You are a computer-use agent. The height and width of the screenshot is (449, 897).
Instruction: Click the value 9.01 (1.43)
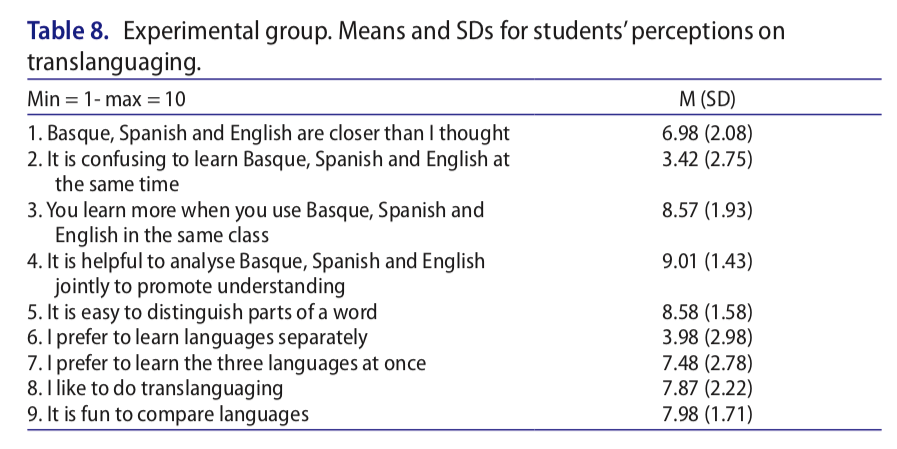706,261
